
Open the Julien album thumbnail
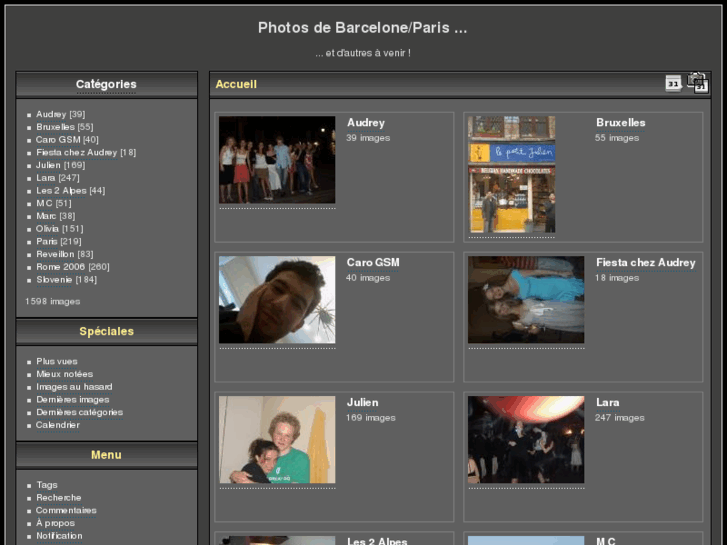pyautogui.click(x=277, y=440)
